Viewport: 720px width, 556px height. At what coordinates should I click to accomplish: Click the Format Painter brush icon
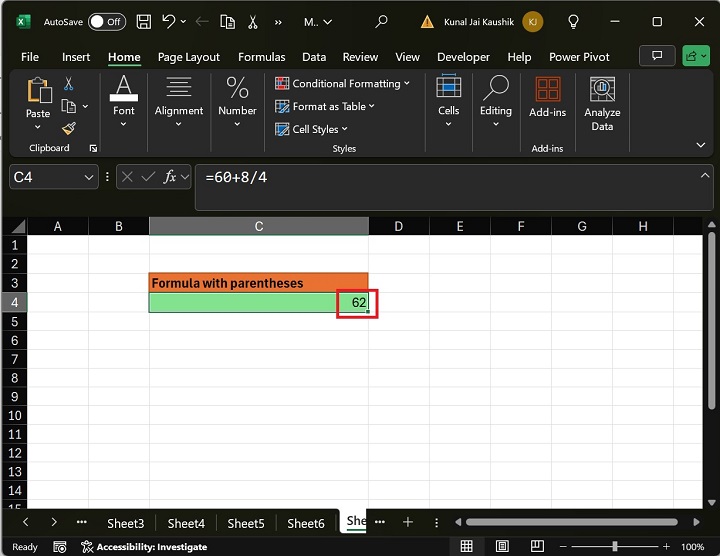69,128
